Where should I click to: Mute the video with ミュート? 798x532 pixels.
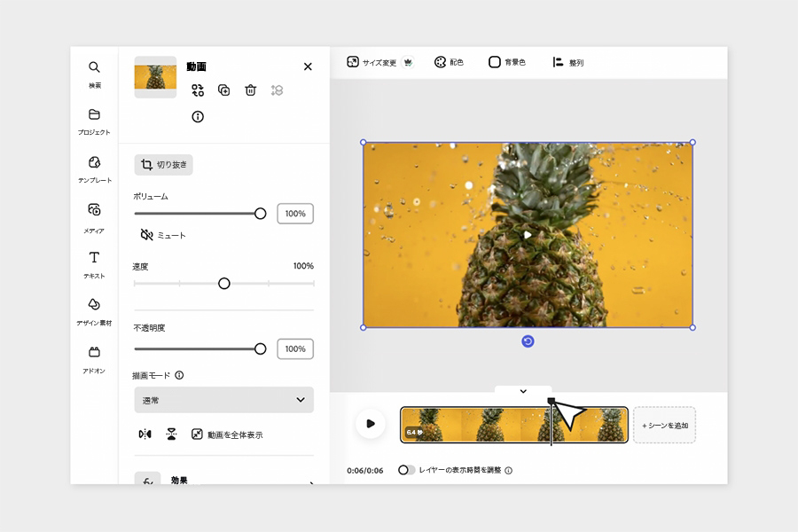[x=163, y=235]
